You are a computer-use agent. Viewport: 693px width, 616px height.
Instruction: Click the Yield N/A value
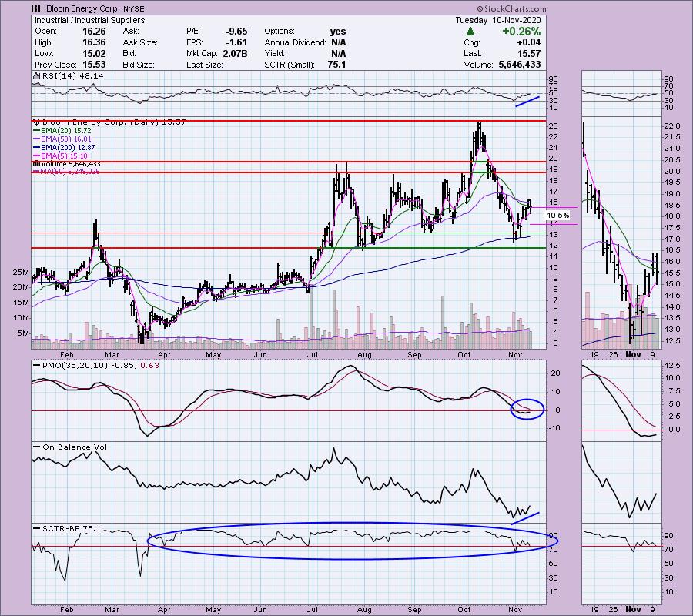[x=338, y=53]
